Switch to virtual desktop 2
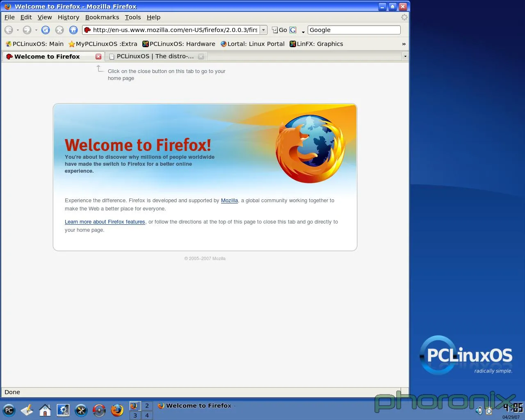This screenshot has width=525, height=420. point(147,406)
